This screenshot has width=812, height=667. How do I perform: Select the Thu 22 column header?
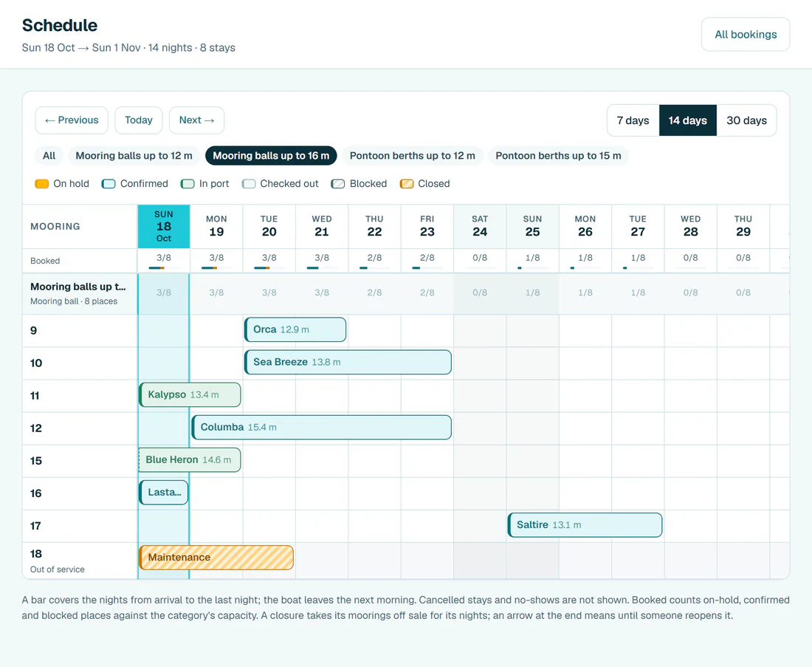pyautogui.click(x=374, y=227)
